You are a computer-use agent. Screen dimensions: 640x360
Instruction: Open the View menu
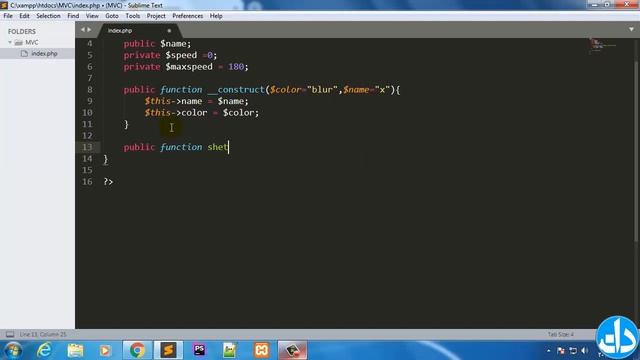(x=92, y=16)
